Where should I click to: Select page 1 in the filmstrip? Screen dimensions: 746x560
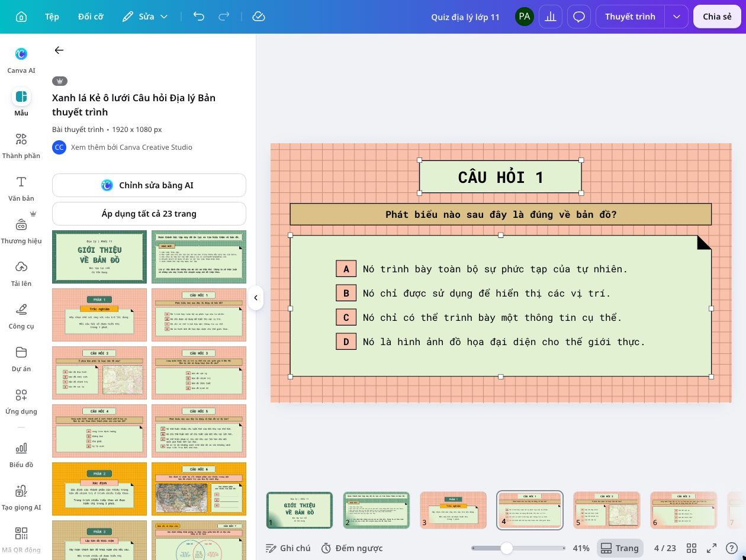[x=300, y=510]
